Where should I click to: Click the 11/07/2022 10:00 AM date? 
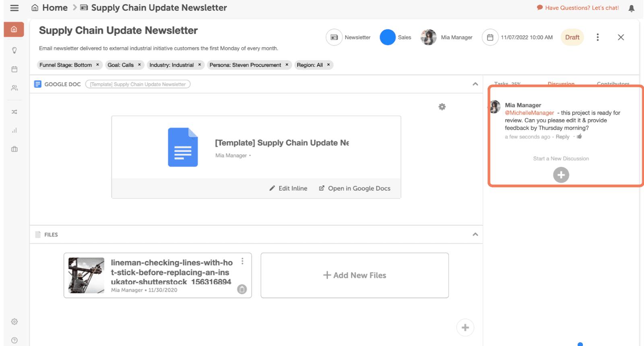point(526,37)
